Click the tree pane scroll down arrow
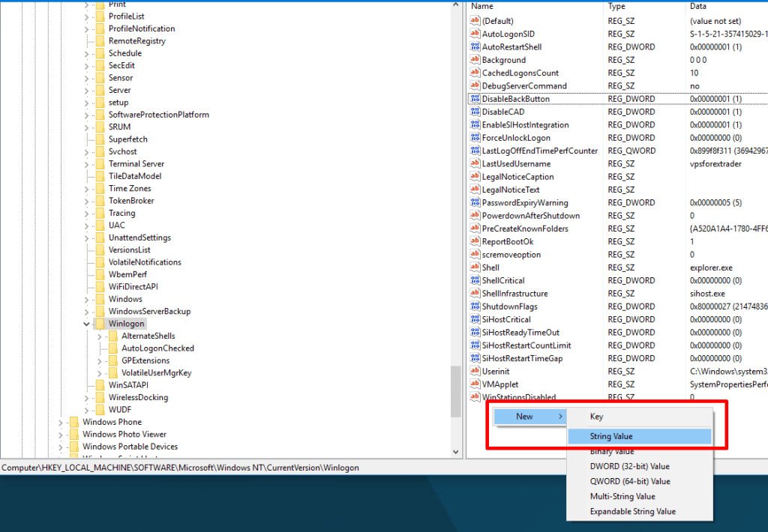The image size is (768, 532). click(456, 453)
